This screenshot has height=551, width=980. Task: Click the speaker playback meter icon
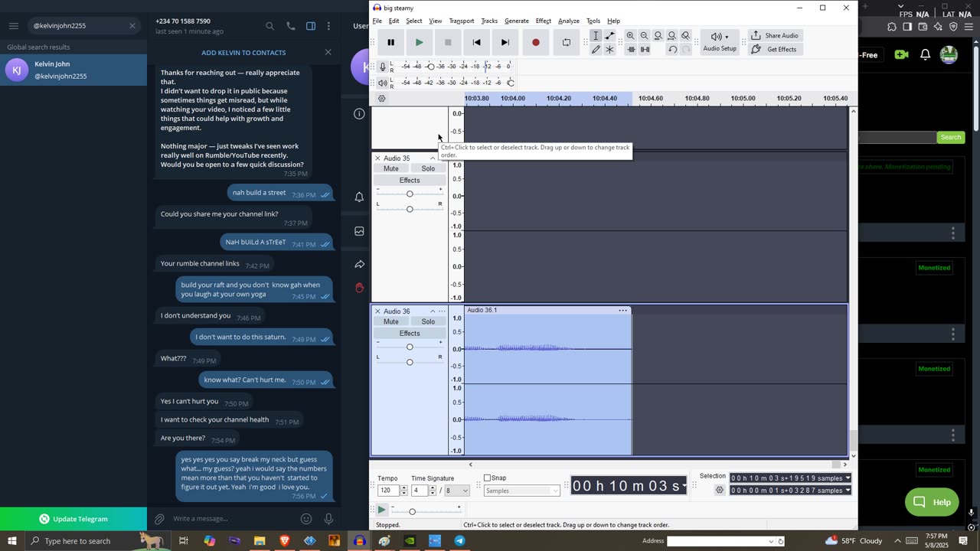click(383, 83)
